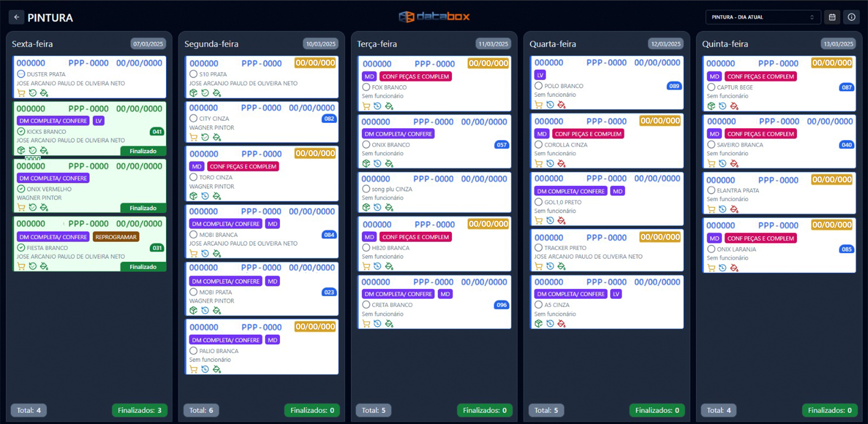Click the REPROGRAMAR tag on FIESTA BRANCO card
Viewport: 868px width, 424px height.
tap(116, 237)
